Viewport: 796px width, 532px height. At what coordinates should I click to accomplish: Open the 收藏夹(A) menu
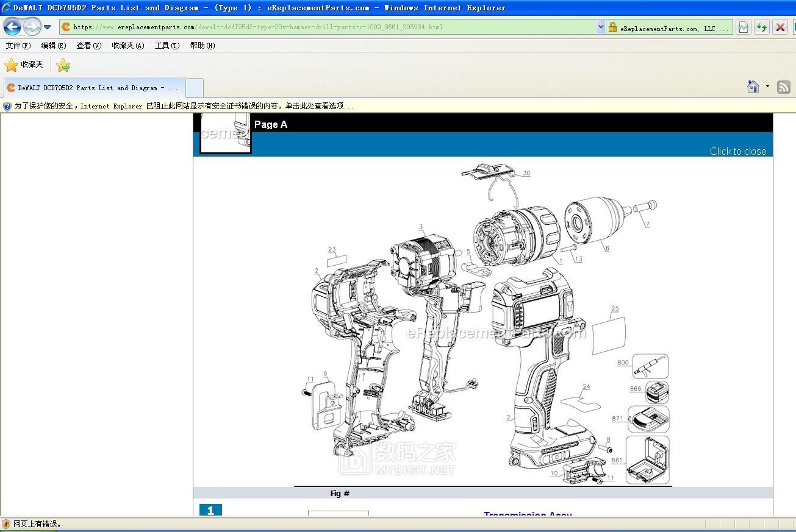click(128, 46)
